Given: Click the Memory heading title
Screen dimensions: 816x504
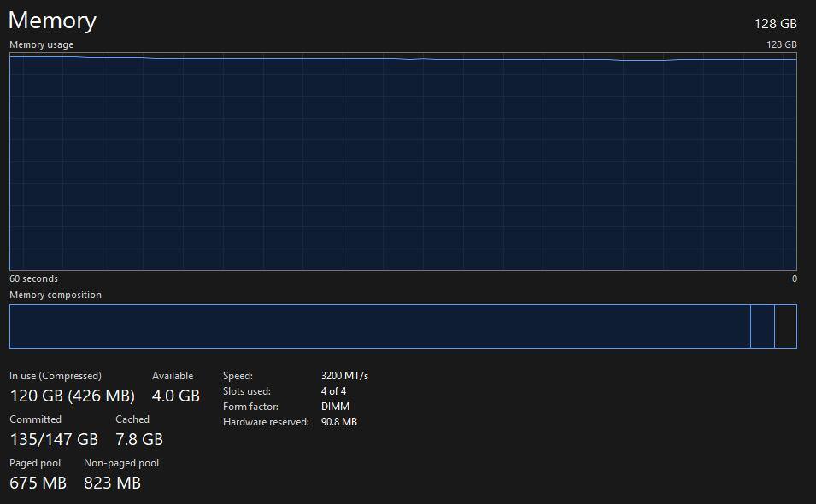Looking at the screenshot, I should [52, 21].
